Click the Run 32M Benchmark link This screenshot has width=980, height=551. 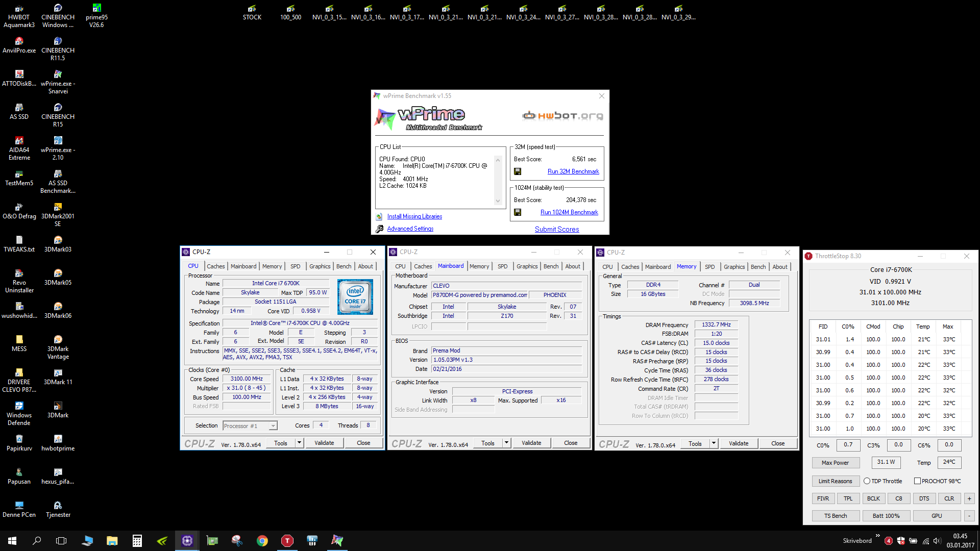pos(573,171)
